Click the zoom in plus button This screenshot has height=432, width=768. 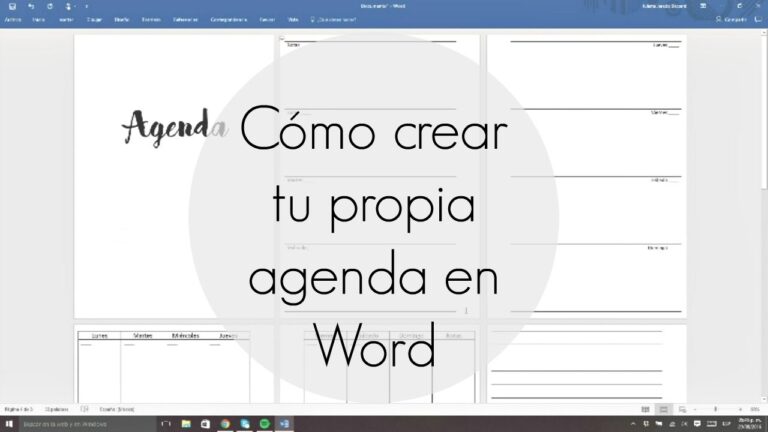tap(740, 409)
